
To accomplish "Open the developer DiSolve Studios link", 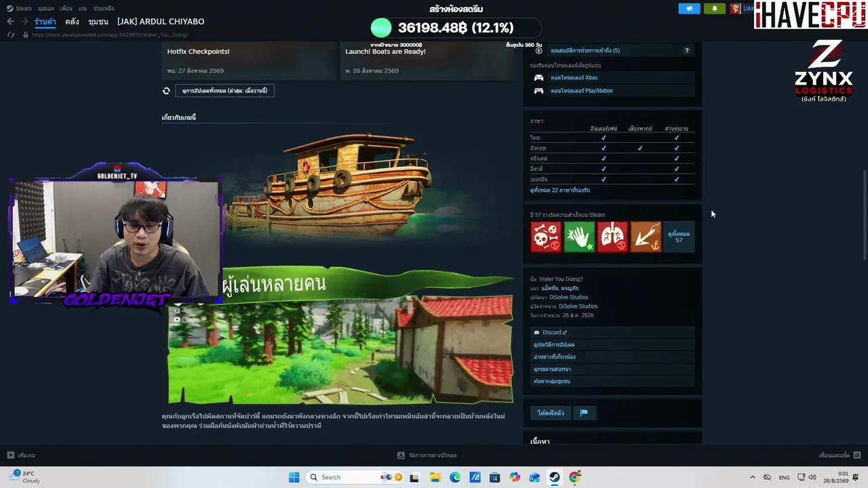I will click(569, 298).
